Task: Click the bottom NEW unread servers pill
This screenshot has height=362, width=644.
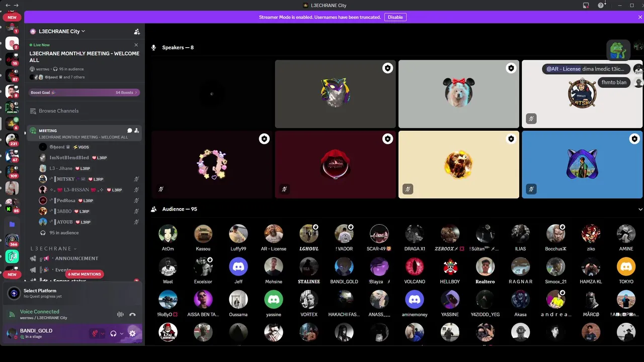Action: (12, 275)
